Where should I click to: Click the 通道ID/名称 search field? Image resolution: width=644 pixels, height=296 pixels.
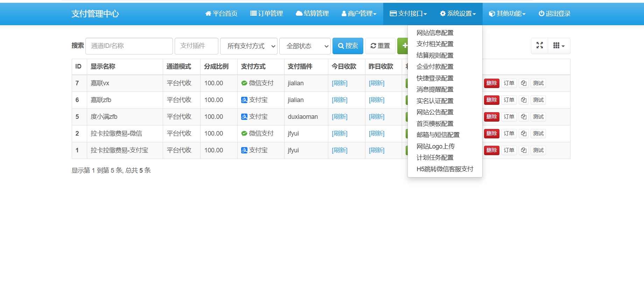point(129,46)
